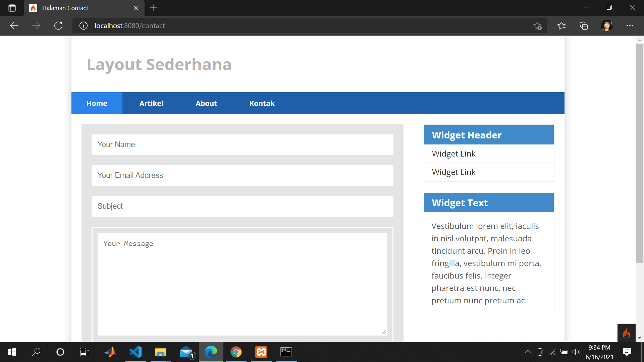Image resolution: width=644 pixels, height=362 pixels.
Task: Expand hidden icons in the system tray
Action: point(528,352)
